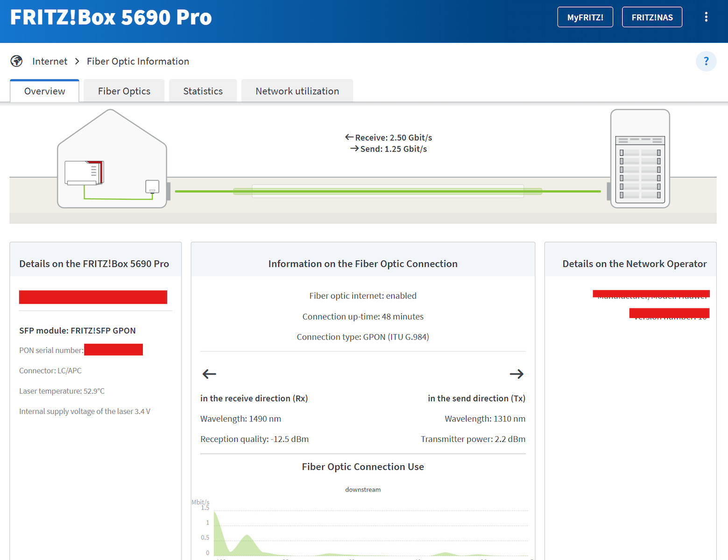Click 'Details on the FRITZ!Box 5690 Pro' heading
This screenshot has width=728, height=560.
pyautogui.click(x=94, y=264)
